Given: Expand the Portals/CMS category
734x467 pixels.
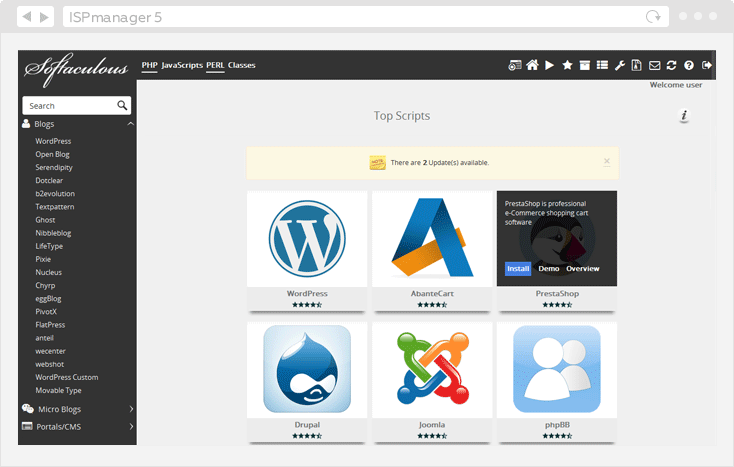Looking at the screenshot, I should pos(130,426).
